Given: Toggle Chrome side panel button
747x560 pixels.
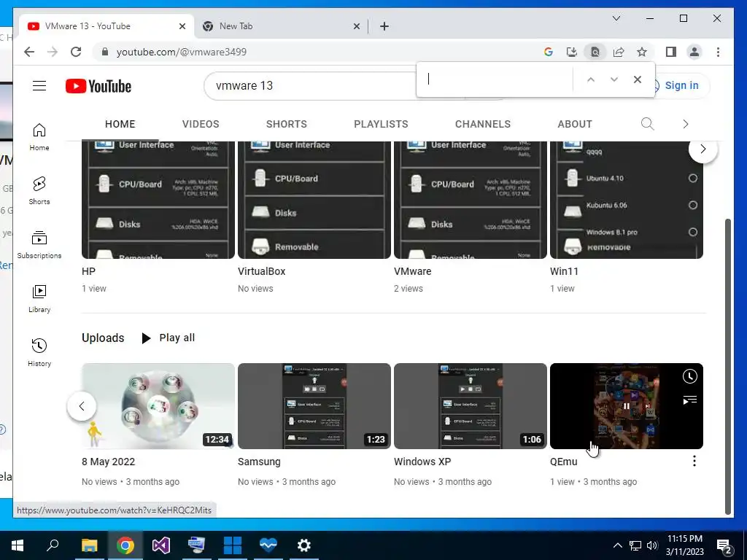Looking at the screenshot, I should point(671,52).
